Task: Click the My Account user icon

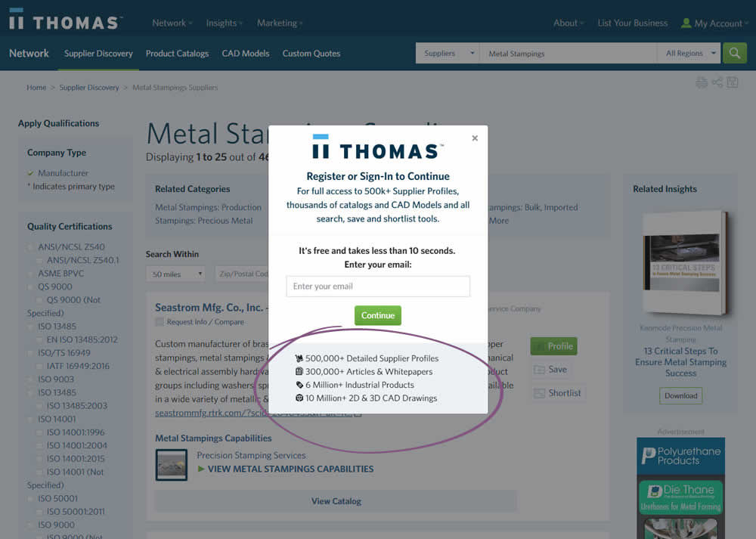Action: tap(686, 23)
